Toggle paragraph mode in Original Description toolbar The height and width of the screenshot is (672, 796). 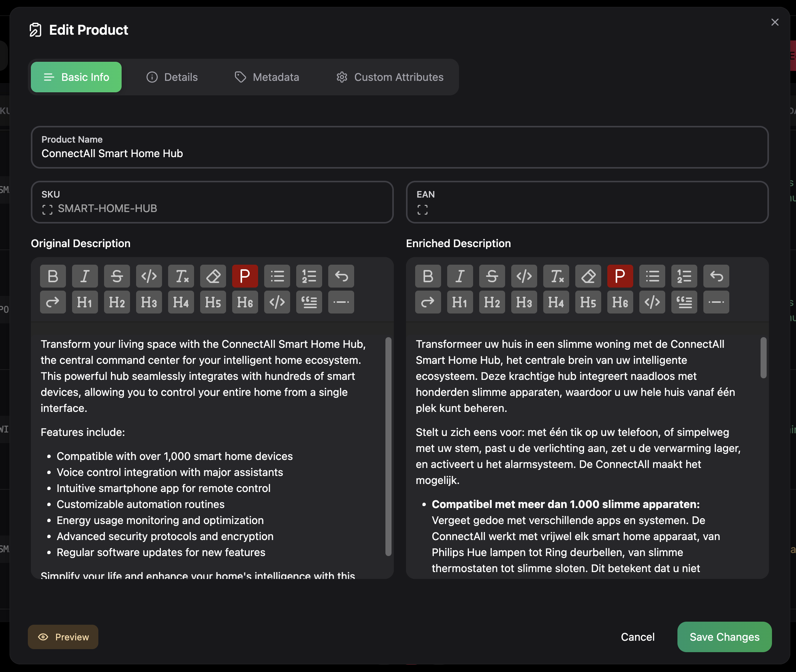point(245,276)
